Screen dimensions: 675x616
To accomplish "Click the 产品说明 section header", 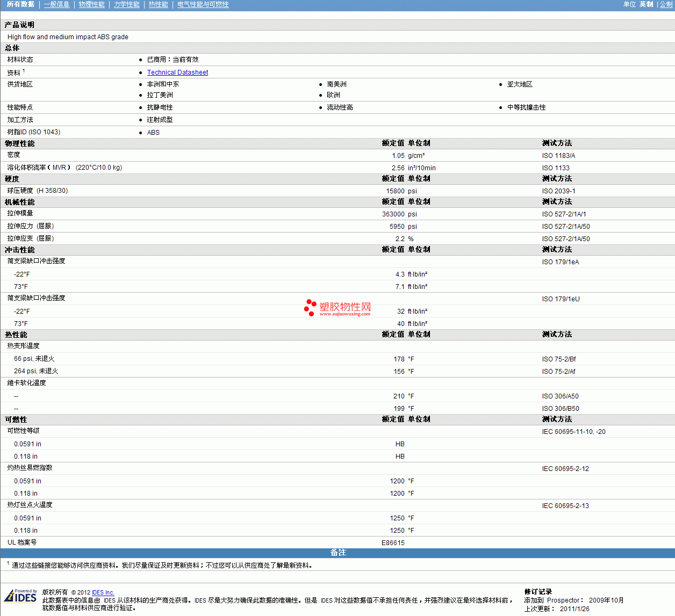I will (19, 25).
